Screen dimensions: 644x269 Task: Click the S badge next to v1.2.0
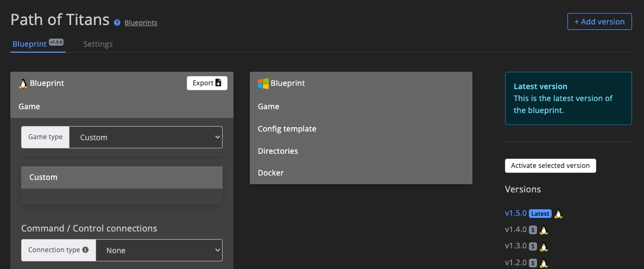pos(533,263)
